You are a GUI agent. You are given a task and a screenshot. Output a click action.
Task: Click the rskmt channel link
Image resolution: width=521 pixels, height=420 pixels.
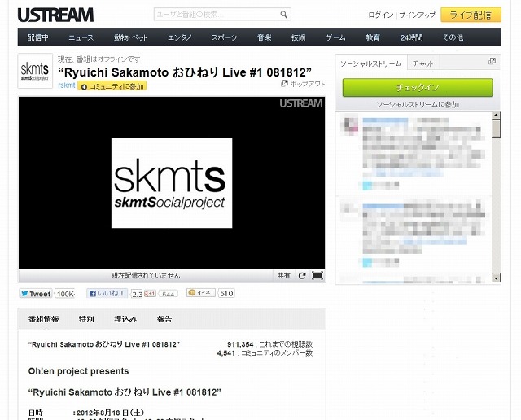(x=67, y=85)
